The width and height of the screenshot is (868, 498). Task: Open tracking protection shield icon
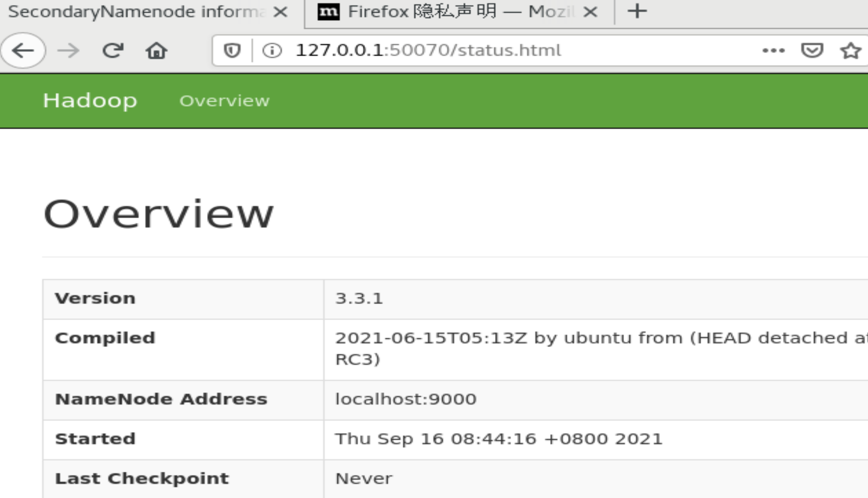click(232, 50)
